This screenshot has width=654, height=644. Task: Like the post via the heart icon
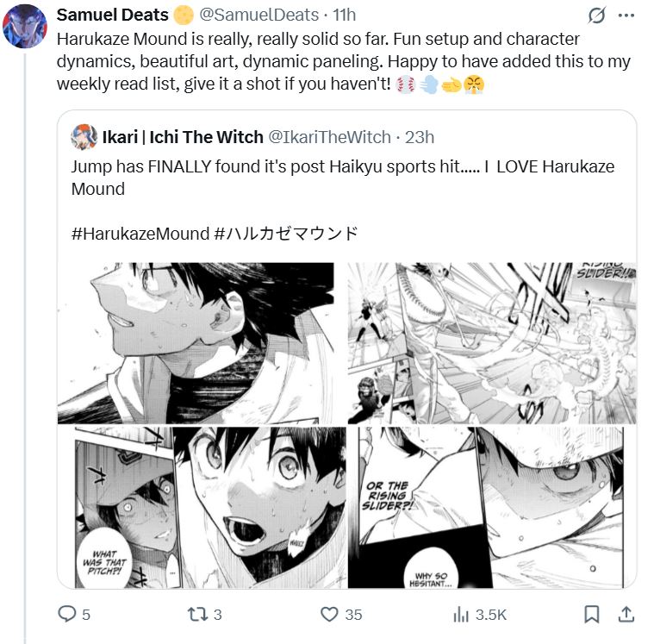coord(329,614)
